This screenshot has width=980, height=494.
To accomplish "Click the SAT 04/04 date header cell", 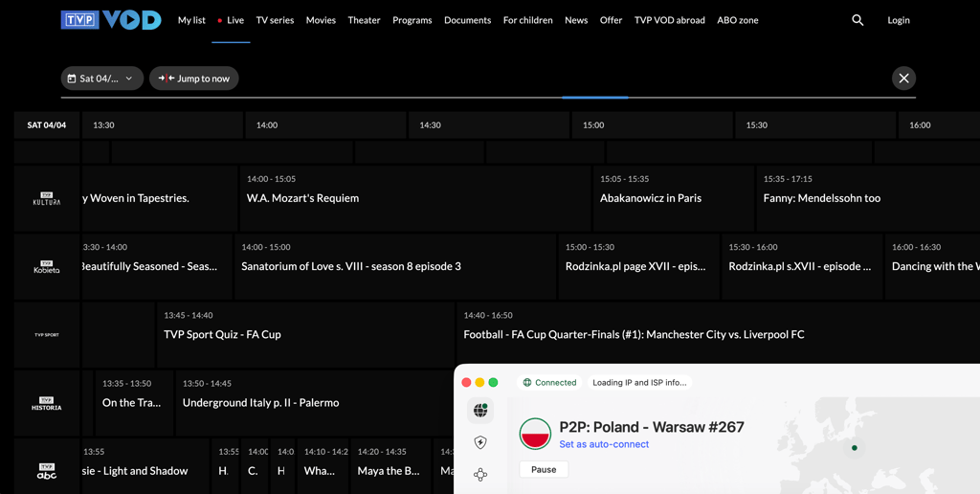I will coord(47,125).
